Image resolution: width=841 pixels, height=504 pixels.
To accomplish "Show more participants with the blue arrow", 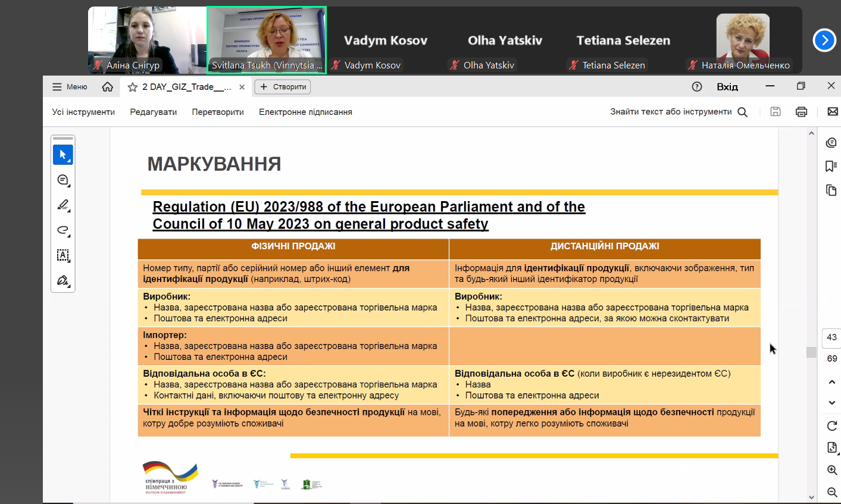I will pos(824,40).
